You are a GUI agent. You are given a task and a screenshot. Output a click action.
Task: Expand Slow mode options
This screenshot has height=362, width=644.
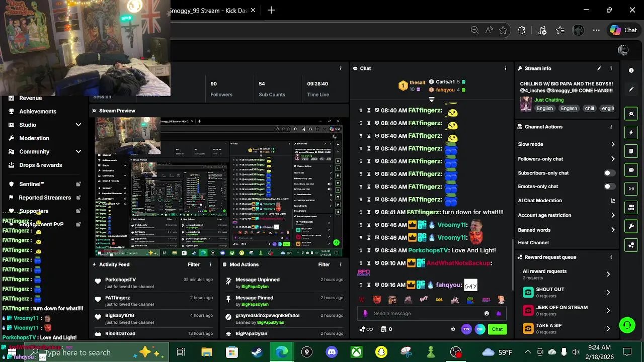[613, 144]
